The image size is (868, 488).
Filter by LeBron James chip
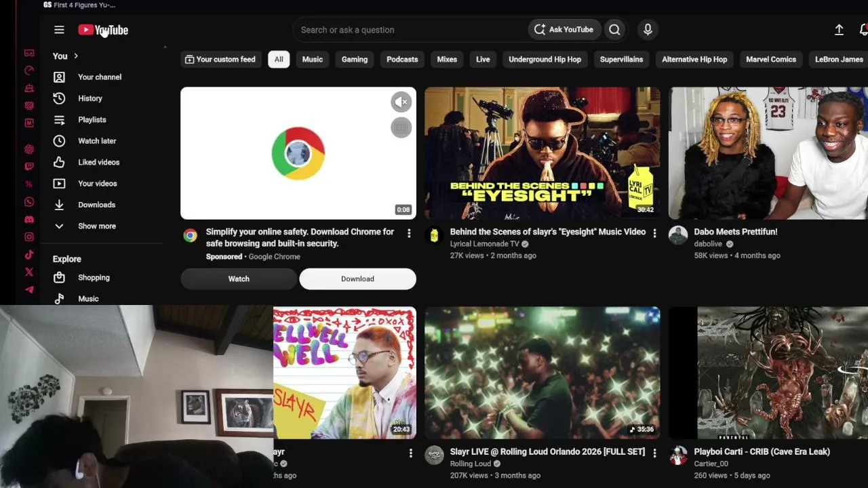coord(839,60)
